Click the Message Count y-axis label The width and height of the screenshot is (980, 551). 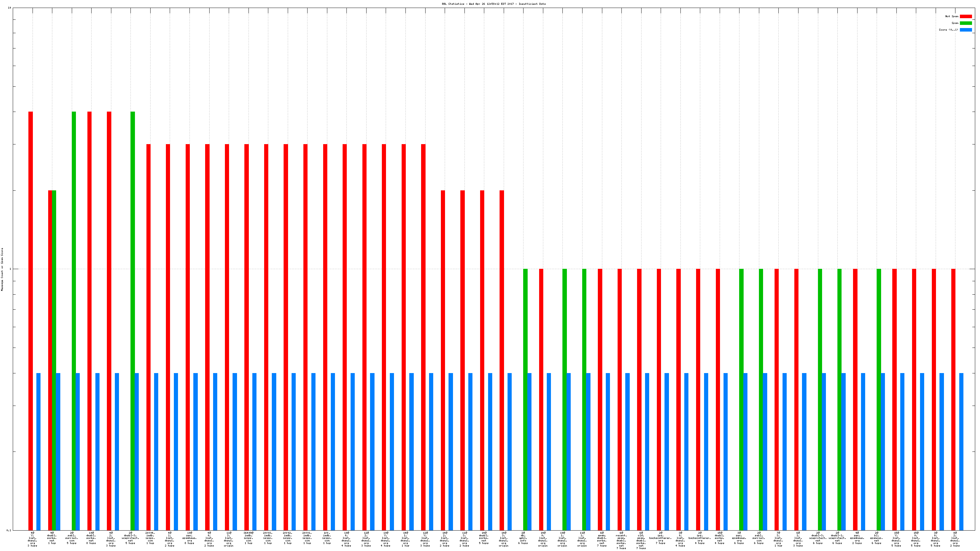pos(2,269)
